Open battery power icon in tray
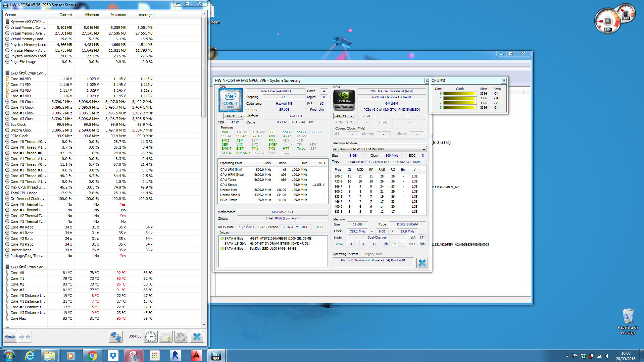644x362 pixels. tap(591, 356)
